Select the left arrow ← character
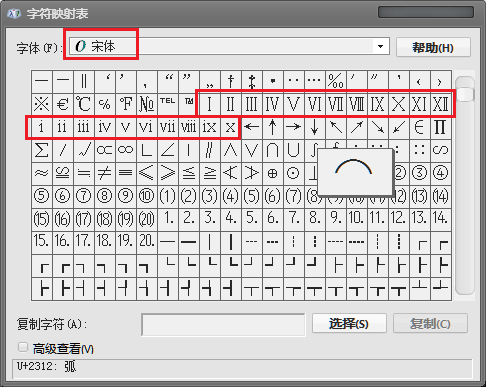This screenshot has height=387, width=486. coord(252,127)
